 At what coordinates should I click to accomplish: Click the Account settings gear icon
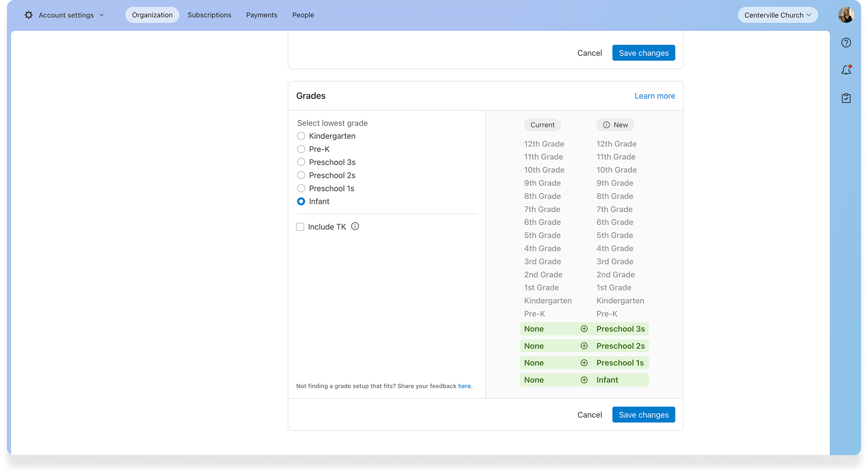tap(29, 15)
